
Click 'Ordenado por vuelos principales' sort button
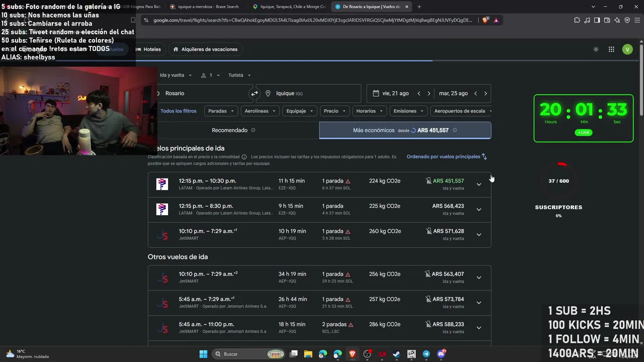447,157
